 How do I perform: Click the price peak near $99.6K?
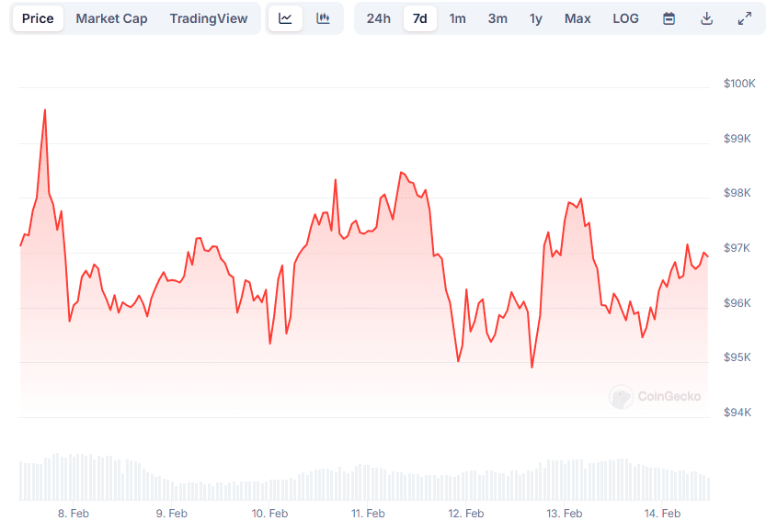point(45,110)
